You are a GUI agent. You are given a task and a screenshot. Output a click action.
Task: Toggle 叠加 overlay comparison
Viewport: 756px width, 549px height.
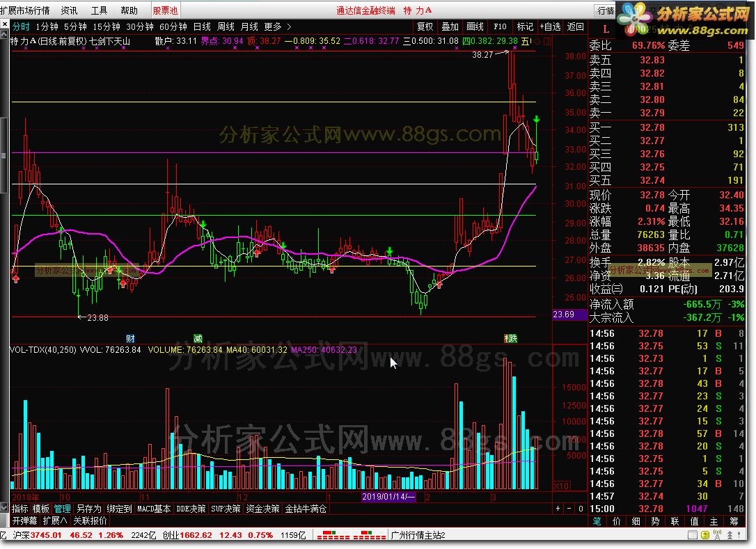(x=450, y=26)
